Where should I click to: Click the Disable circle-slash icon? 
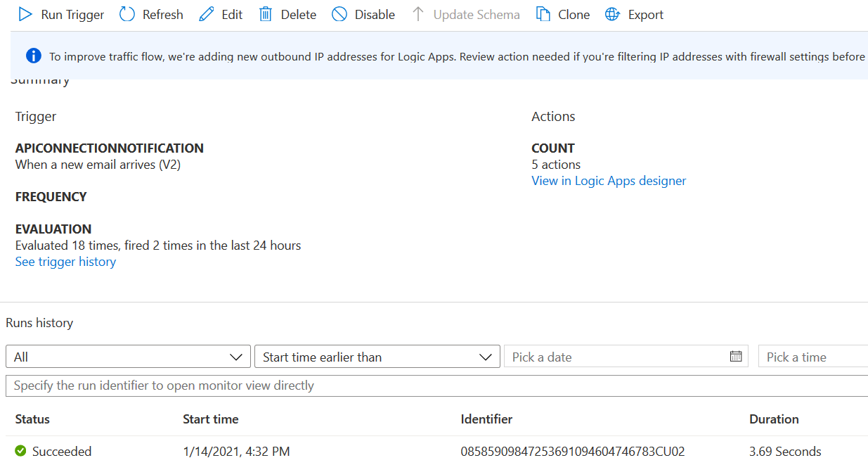coord(339,14)
